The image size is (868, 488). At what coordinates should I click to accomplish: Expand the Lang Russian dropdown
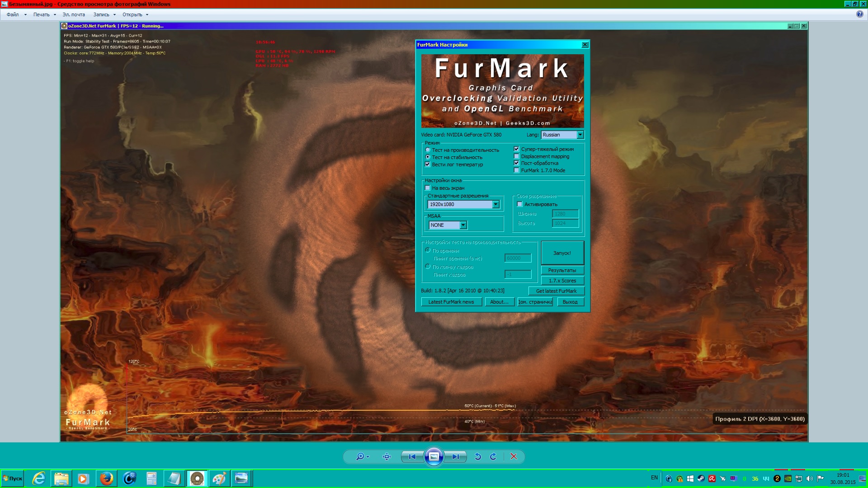tap(580, 135)
